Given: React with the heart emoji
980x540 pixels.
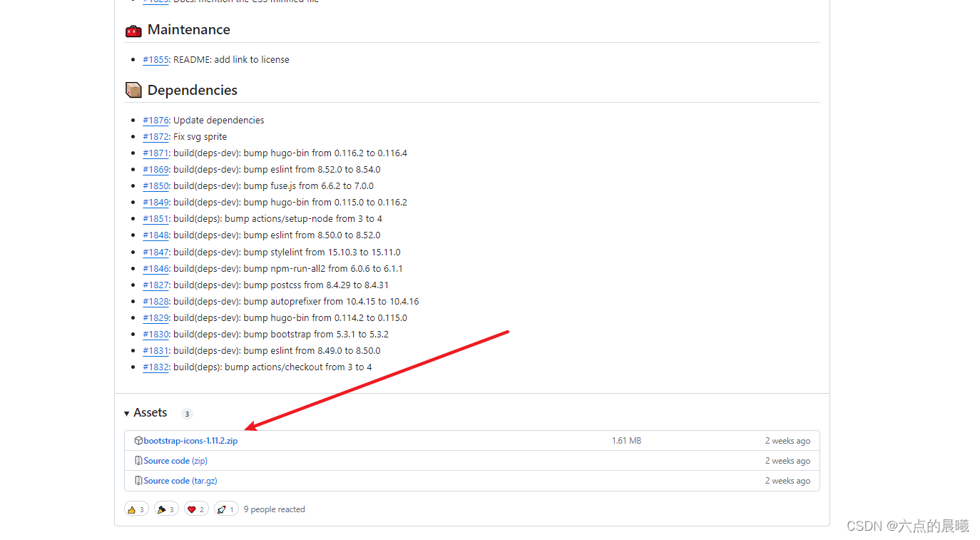Looking at the screenshot, I should pos(196,509).
